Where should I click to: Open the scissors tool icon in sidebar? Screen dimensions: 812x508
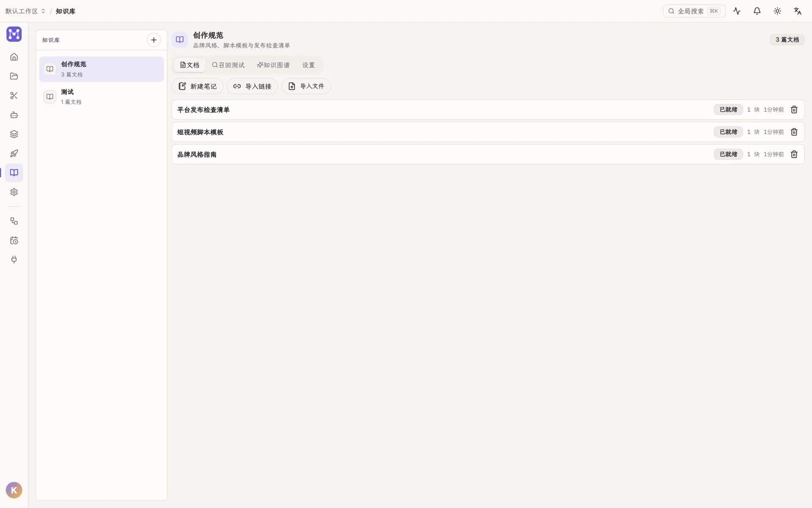tap(14, 96)
